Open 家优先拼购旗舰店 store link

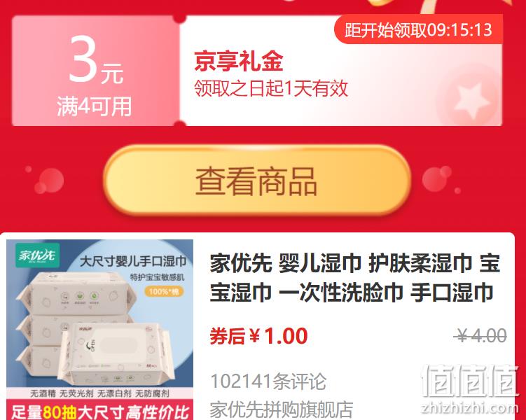pos(282,409)
